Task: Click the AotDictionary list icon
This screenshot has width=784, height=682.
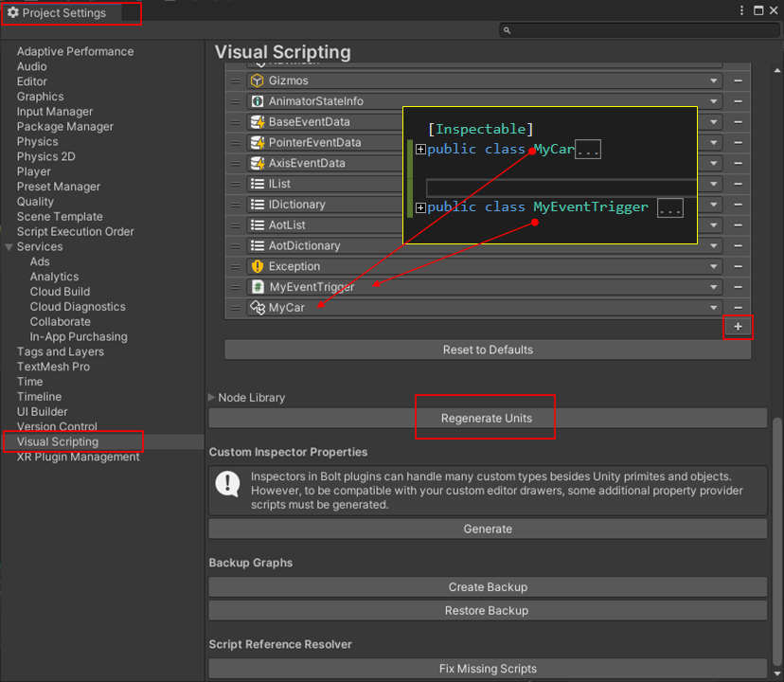Action: point(258,245)
